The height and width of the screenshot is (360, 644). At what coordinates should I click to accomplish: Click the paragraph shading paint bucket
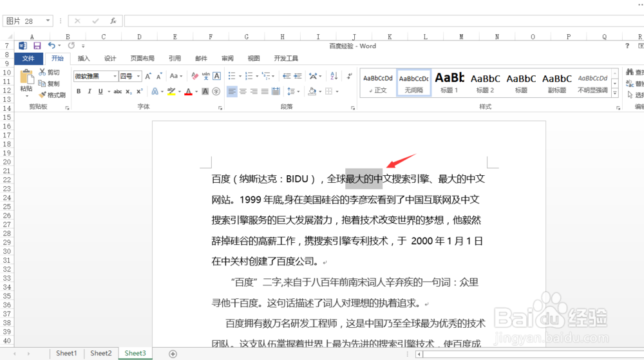pos(312,91)
